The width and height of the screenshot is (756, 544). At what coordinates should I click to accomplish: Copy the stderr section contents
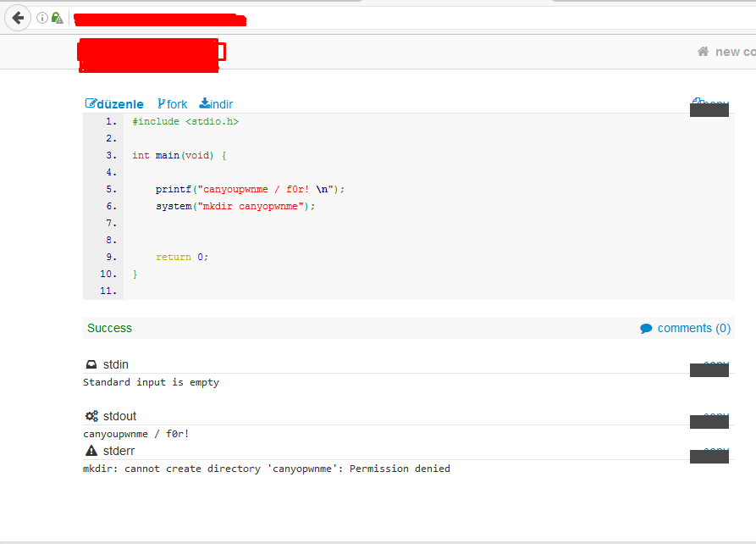point(709,453)
